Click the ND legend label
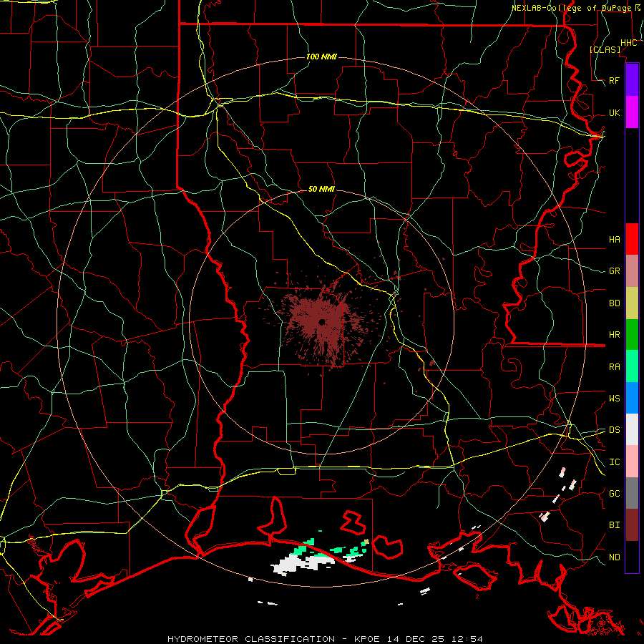Image resolution: width=644 pixels, height=644 pixels. click(x=614, y=557)
